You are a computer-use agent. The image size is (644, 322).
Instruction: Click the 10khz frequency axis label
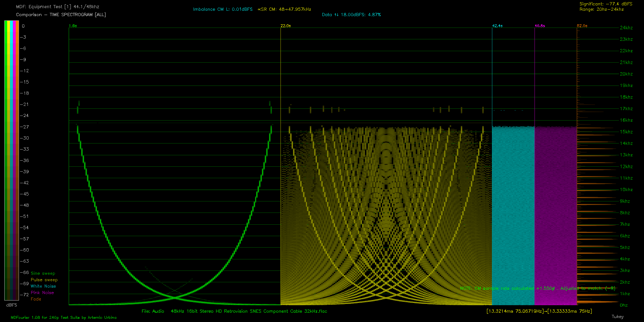(626, 190)
